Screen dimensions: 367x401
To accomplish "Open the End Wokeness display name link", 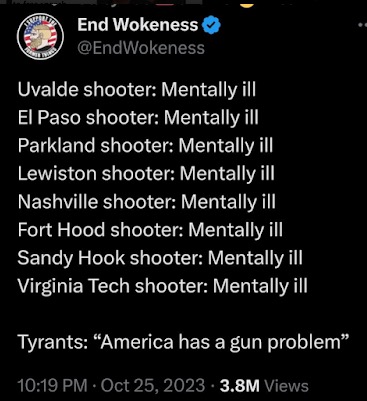I will pos(138,25).
